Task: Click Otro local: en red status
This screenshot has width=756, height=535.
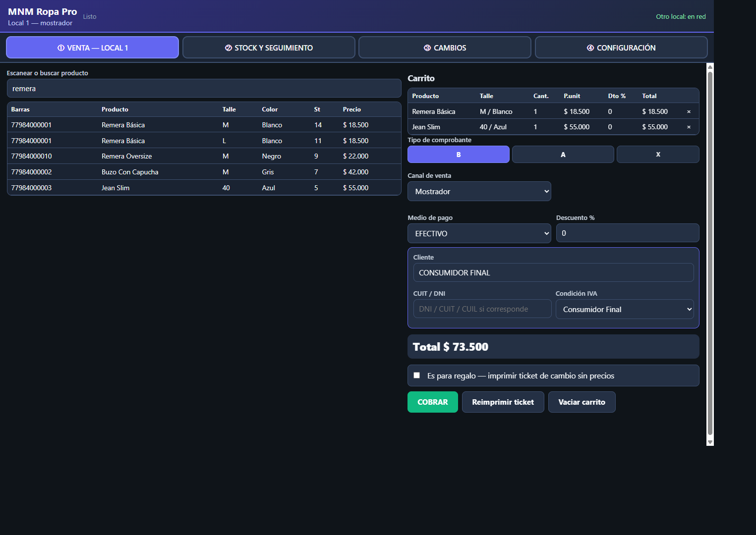Action: [681, 16]
